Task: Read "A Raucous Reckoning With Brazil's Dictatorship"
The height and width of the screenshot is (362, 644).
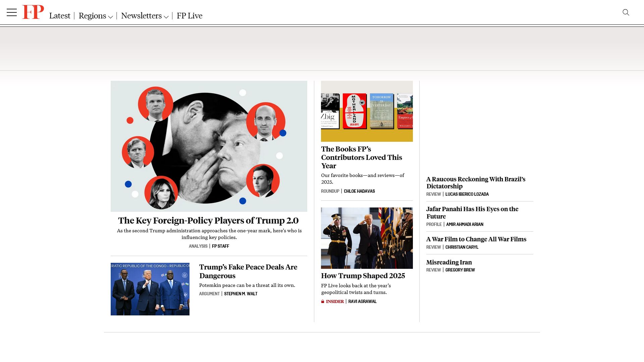Action: coord(476,183)
